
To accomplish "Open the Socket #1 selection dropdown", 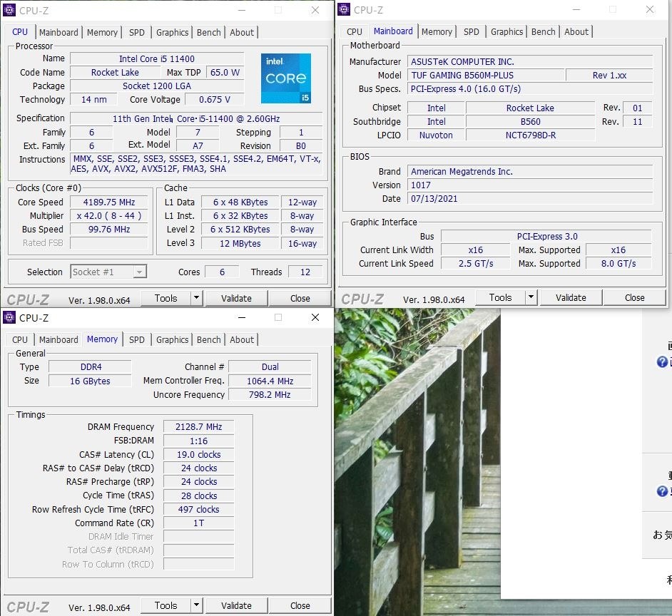I will coord(108,272).
